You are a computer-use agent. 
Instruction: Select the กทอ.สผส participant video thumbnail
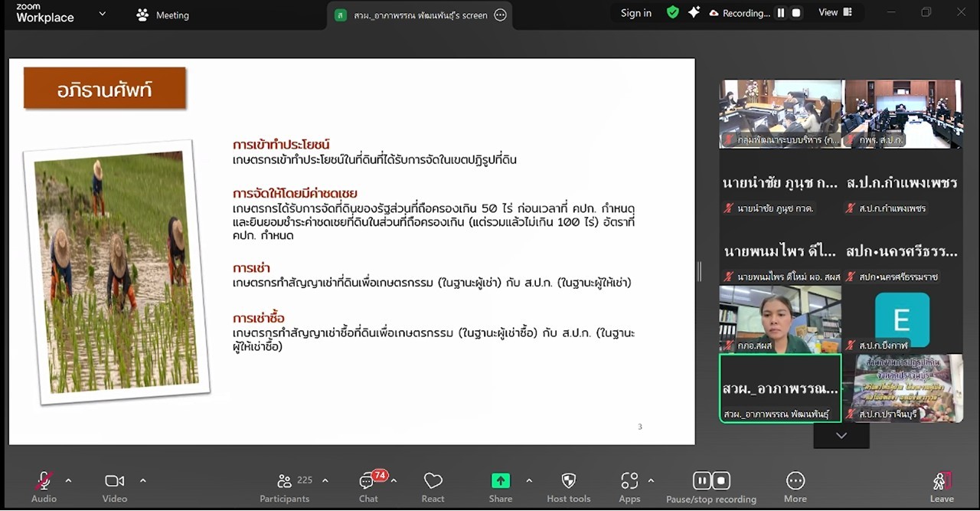click(779, 318)
